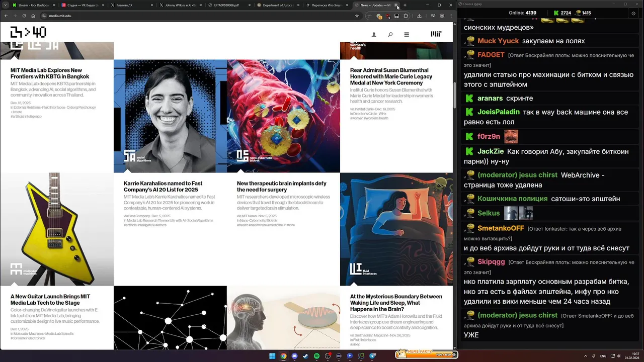This screenshot has width=644, height=362.
Task: Close the News + Updates MIT tab
Action: (396, 5)
